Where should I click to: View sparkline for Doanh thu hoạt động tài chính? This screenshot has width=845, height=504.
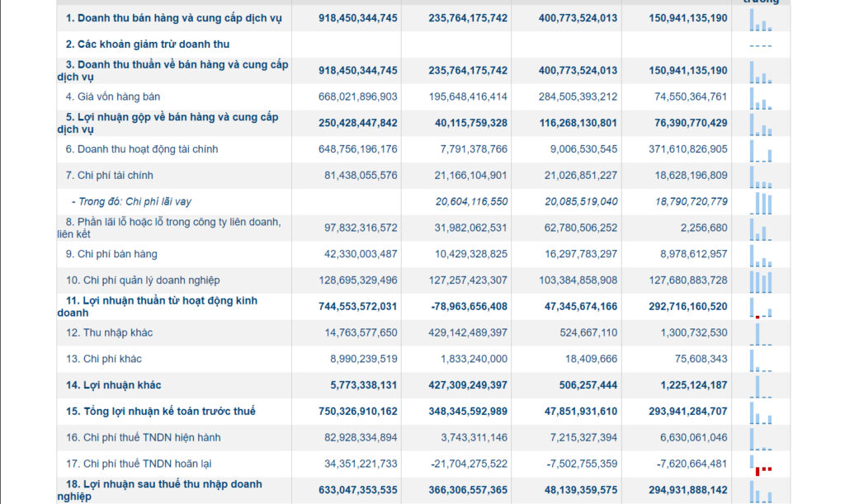point(760,151)
